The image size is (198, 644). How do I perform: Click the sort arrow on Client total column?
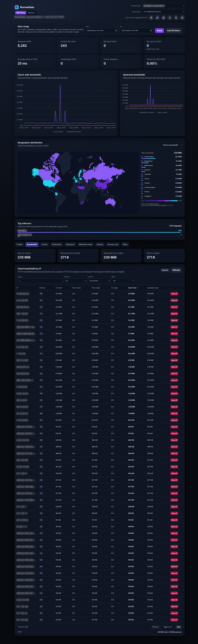[137, 288]
